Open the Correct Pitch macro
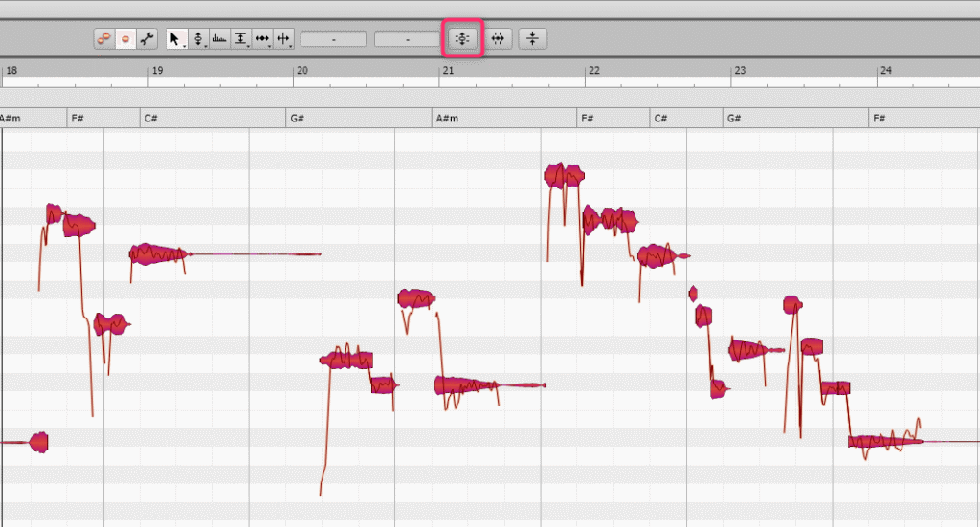This screenshot has height=527, width=980. tap(462, 38)
